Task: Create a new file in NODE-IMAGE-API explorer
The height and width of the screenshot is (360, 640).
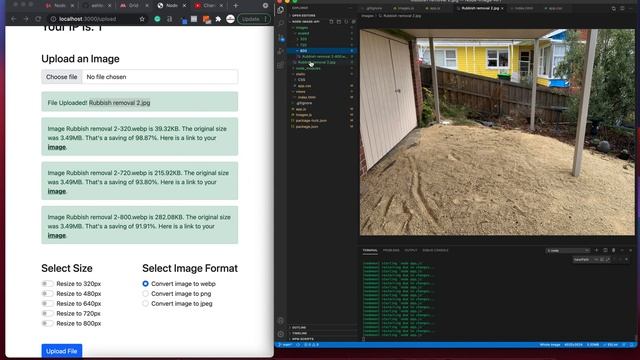Action: coord(331,22)
